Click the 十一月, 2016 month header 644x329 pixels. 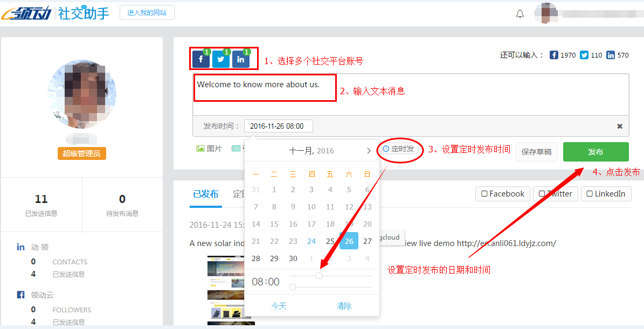pos(311,151)
